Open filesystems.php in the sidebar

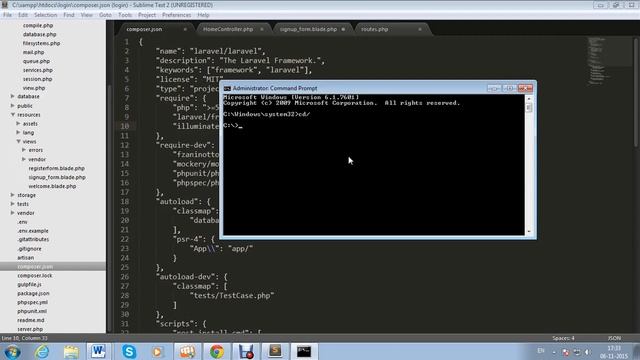point(41,43)
